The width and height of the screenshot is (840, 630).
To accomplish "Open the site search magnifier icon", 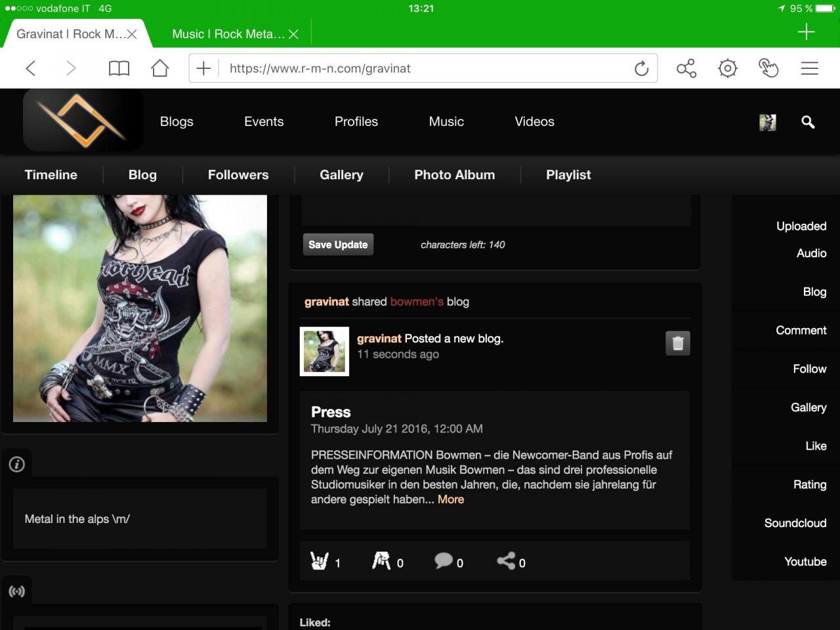I will point(808,122).
